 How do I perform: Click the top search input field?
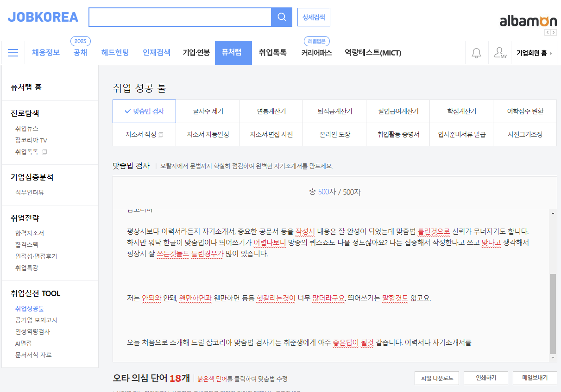(180, 17)
